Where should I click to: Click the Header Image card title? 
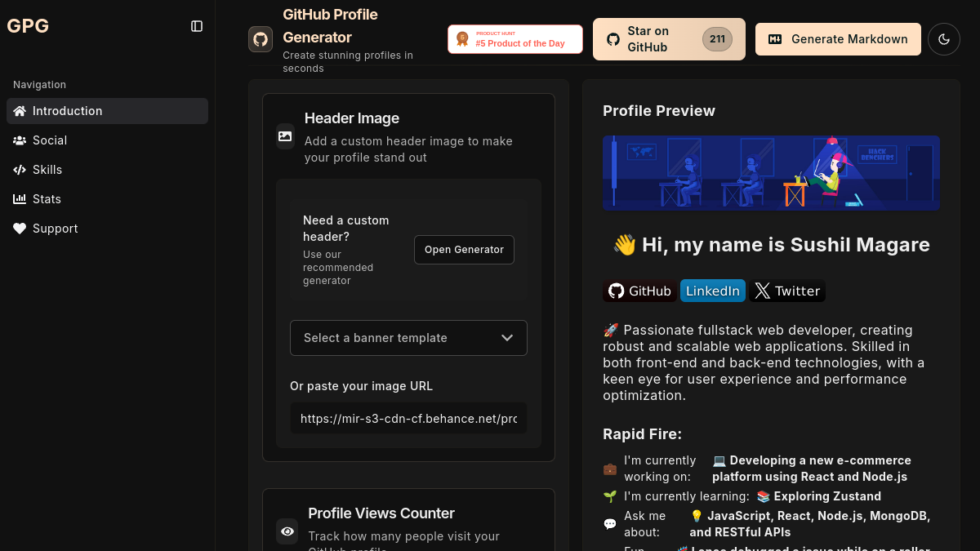point(352,118)
